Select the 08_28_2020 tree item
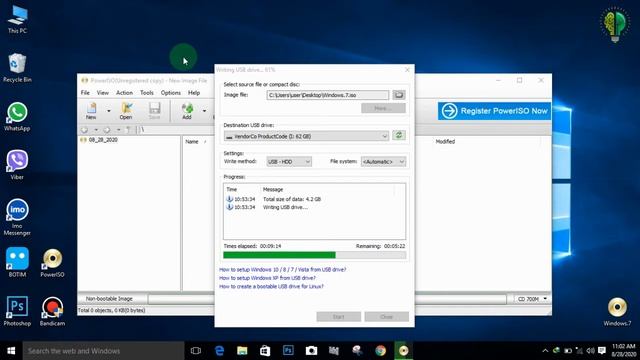 pos(103,140)
